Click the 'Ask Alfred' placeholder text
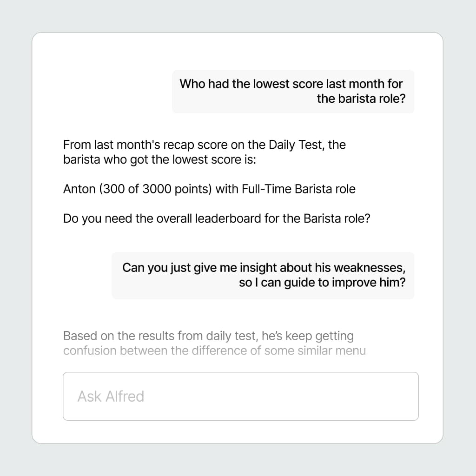 click(x=111, y=396)
